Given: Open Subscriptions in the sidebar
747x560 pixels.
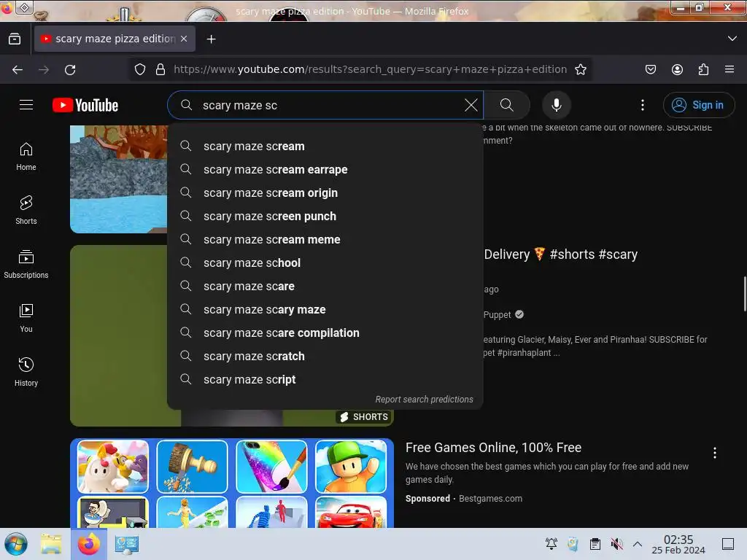Looking at the screenshot, I should [x=26, y=264].
